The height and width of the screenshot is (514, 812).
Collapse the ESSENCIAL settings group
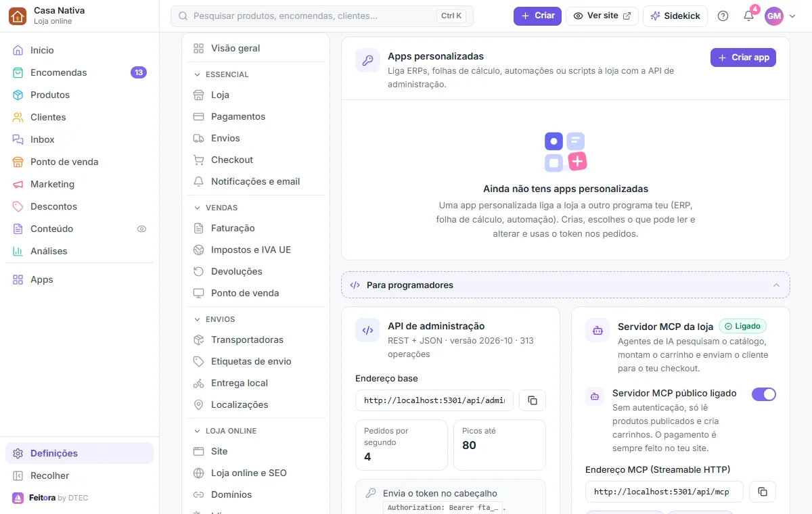[256, 74]
